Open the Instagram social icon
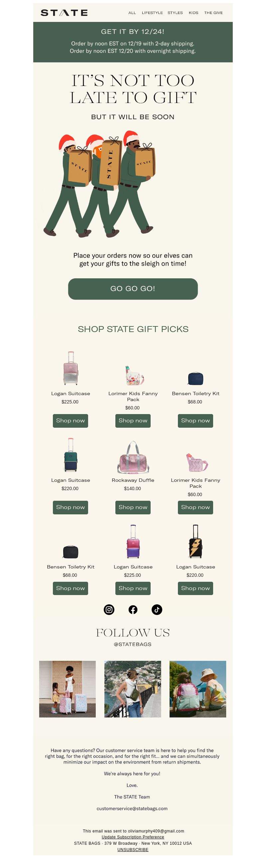The height and width of the screenshot is (868, 266). pyautogui.click(x=109, y=609)
